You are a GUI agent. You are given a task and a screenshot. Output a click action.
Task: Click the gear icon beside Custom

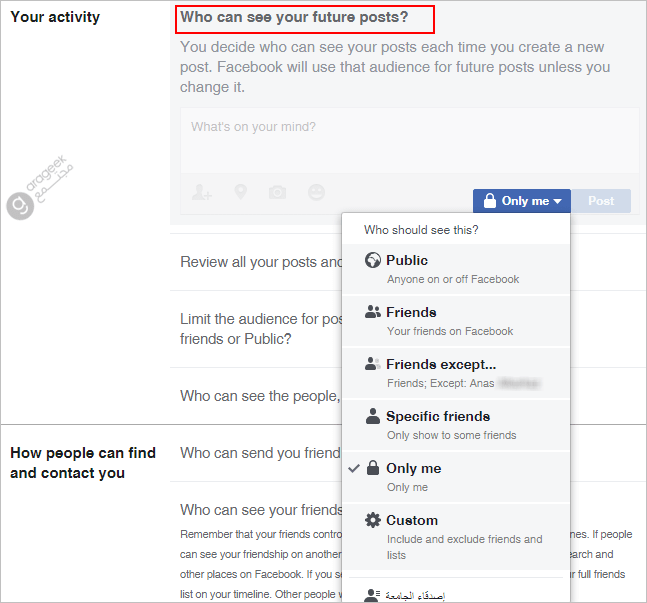point(373,520)
